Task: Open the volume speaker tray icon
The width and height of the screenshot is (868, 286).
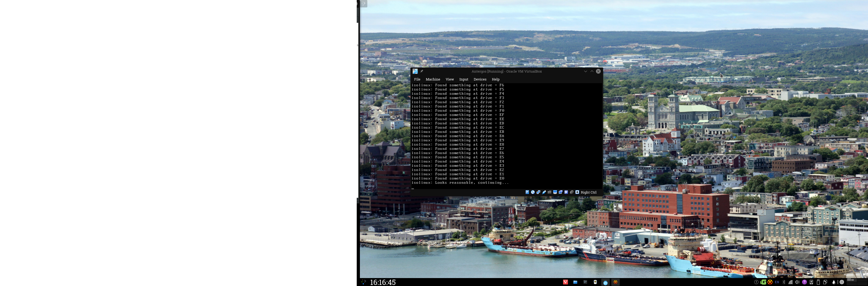Action: [x=797, y=282]
